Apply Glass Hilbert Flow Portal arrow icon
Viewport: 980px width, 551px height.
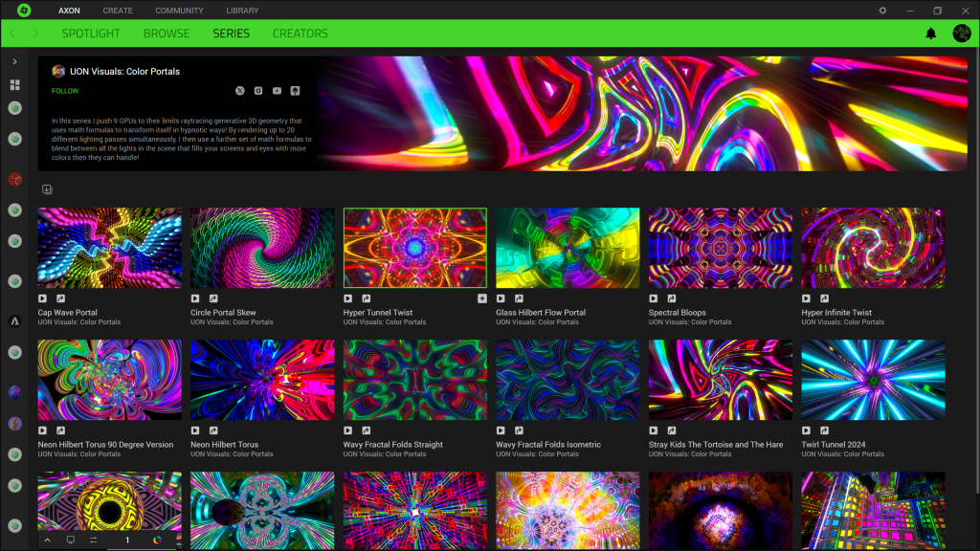point(519,298)
